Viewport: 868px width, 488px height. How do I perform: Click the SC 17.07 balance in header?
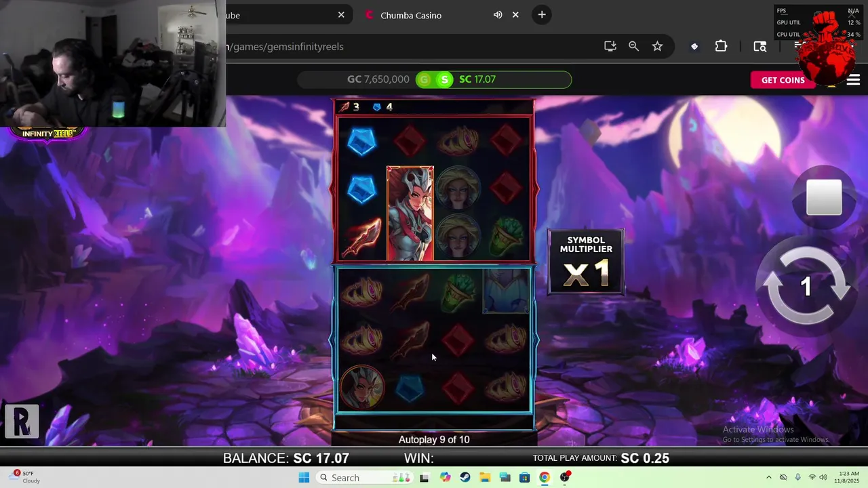[477, 79]
